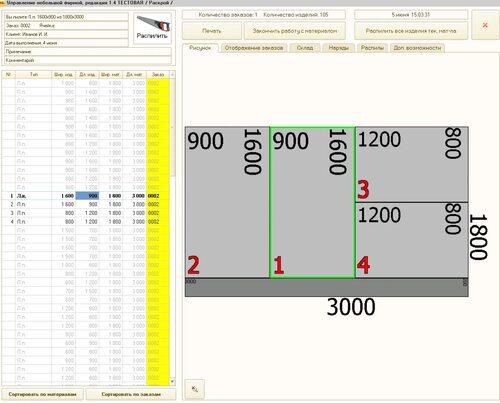Click the Вы пилите Л.п. 1600x900 field
This screenshot has height=403, width=500.
click(x=66, y=17)
